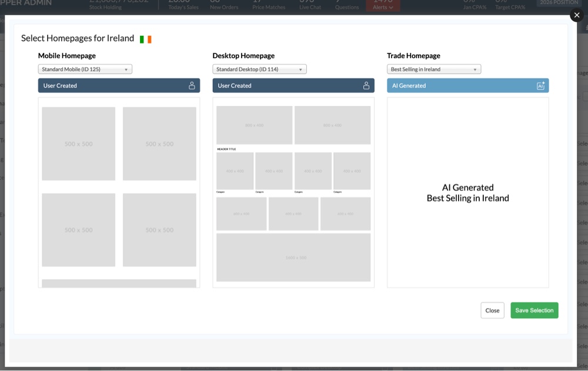The image size is (588, 371).
Task: Click the person icon on Desktop User Created bar
Action: (366, 85)
